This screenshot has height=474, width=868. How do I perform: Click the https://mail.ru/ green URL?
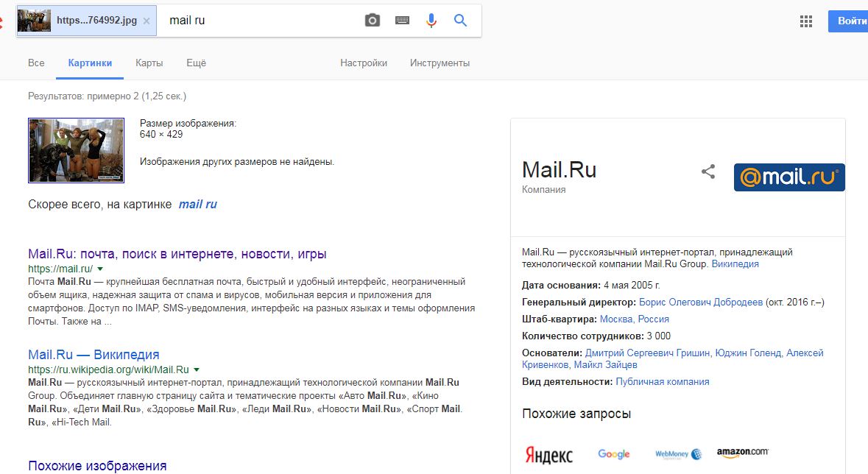point(60,269)
